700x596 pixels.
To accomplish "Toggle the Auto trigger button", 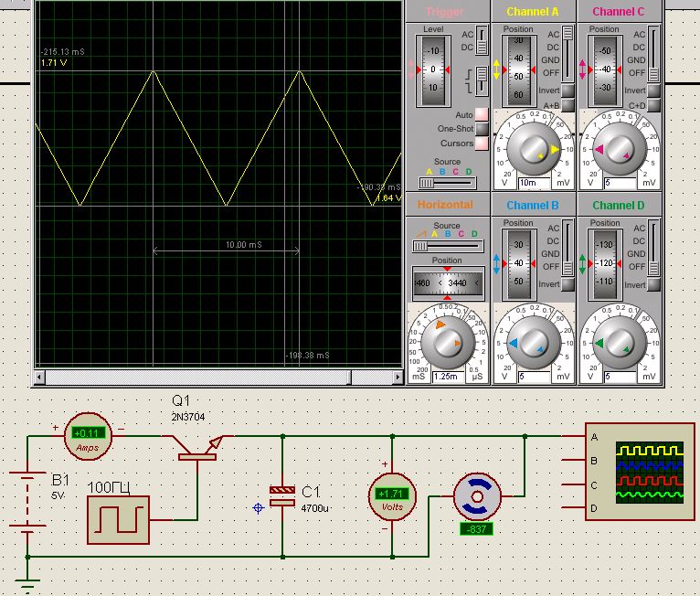I will 482,114.
